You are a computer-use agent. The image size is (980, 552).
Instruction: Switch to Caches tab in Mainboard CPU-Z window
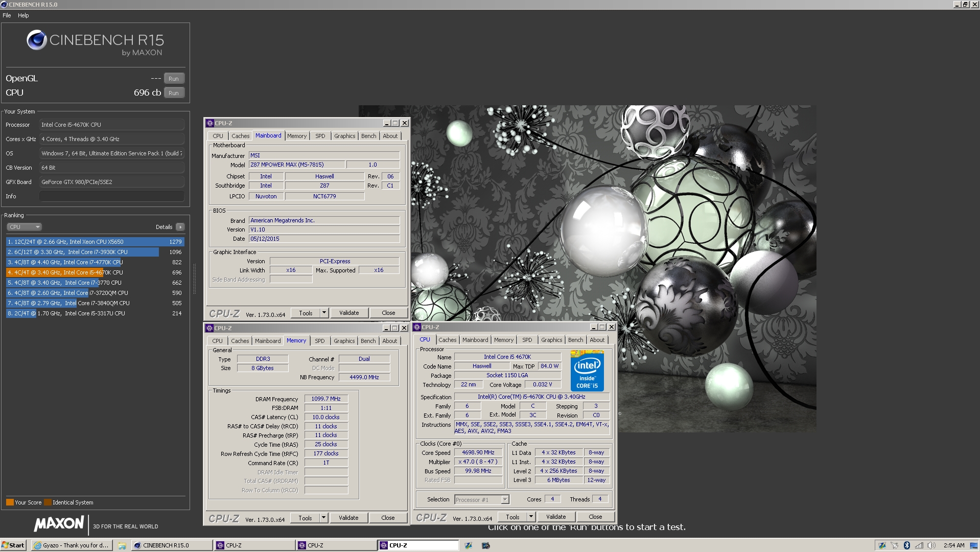pos(240,136)
